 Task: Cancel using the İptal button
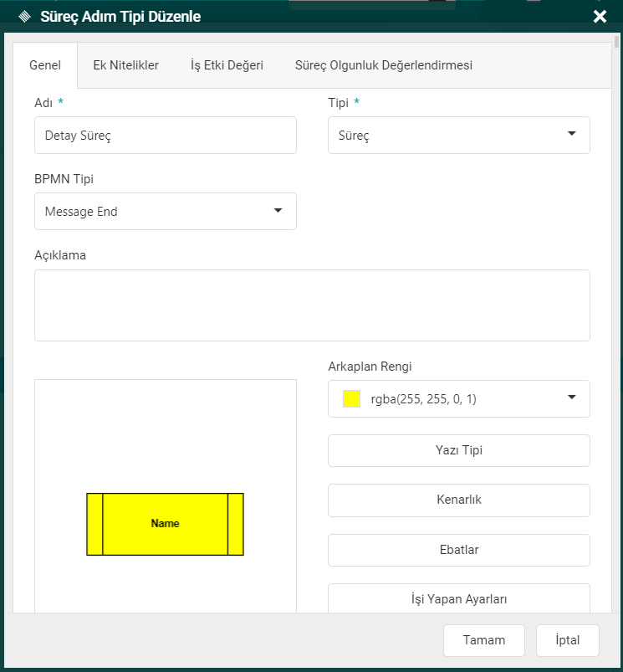(x=567, y=640)
